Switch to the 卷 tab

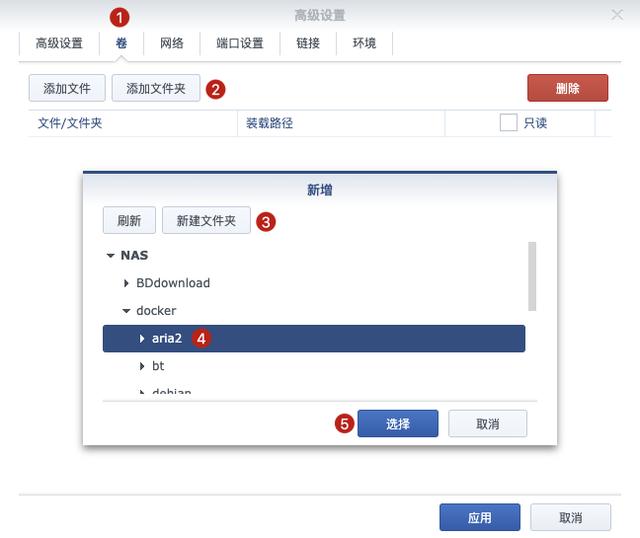(121, 43)
